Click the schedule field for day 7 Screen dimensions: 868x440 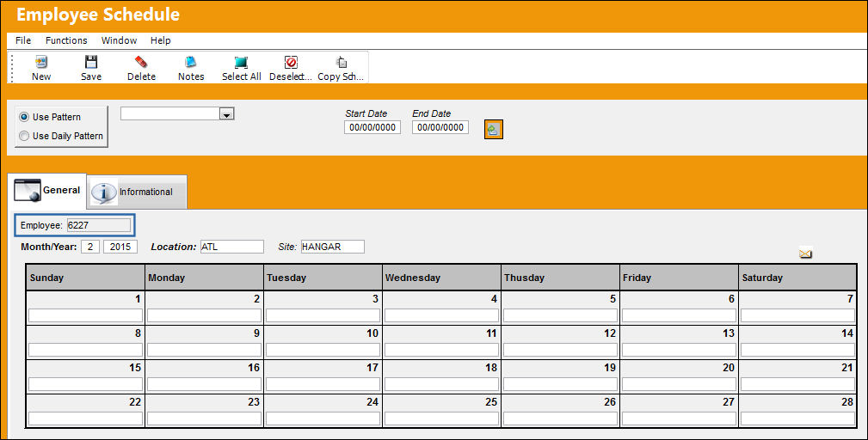click(797, 315)
